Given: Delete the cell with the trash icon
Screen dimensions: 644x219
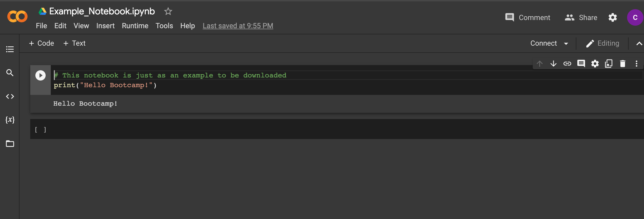Looking at the screenshot, I should 623,64.
